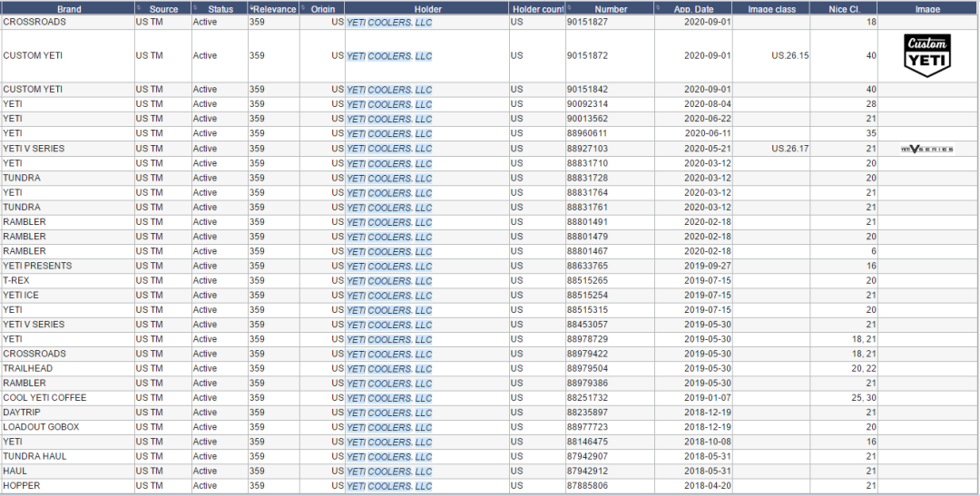Click trademark number 90151872

coord(587,55)
